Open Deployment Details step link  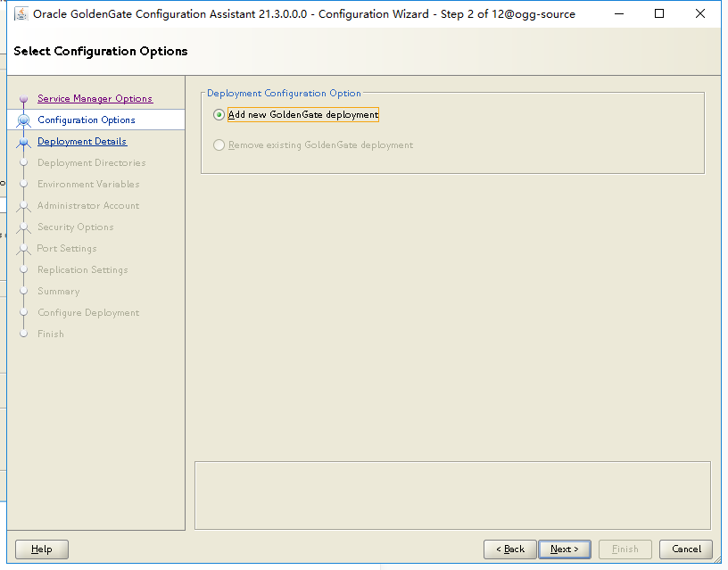[82, 141]
